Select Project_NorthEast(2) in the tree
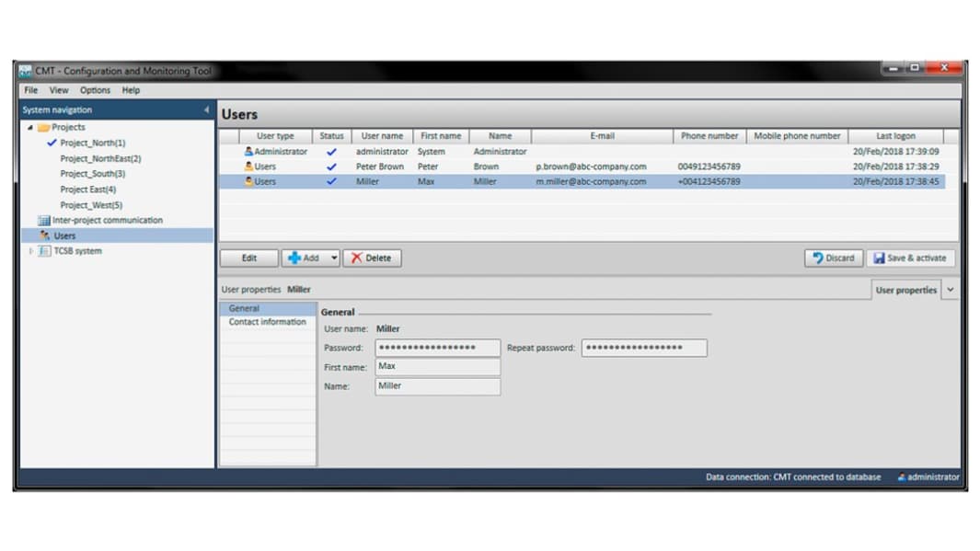980x551 pixels. pos(100,159)
